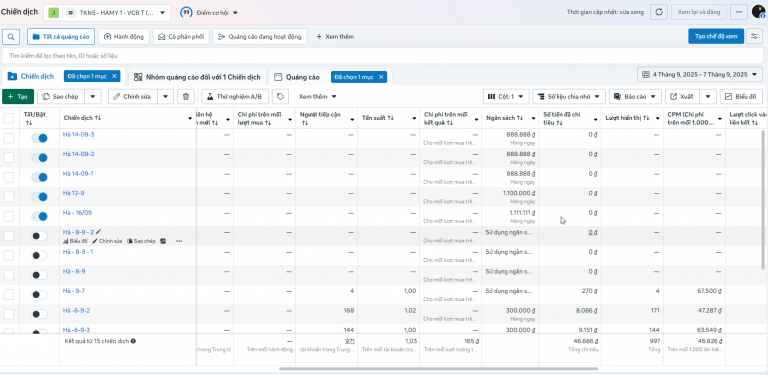Viewport: 768px width, 375px height.
Task: Switch to Nhóm quảng cáo đối với 1 Chiến dịch tab
Action: click(x=197, y=77)
